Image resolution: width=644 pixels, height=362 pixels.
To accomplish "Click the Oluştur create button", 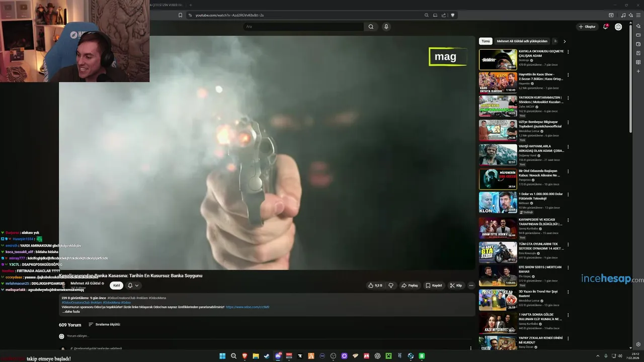I will [x=587, y=27].
